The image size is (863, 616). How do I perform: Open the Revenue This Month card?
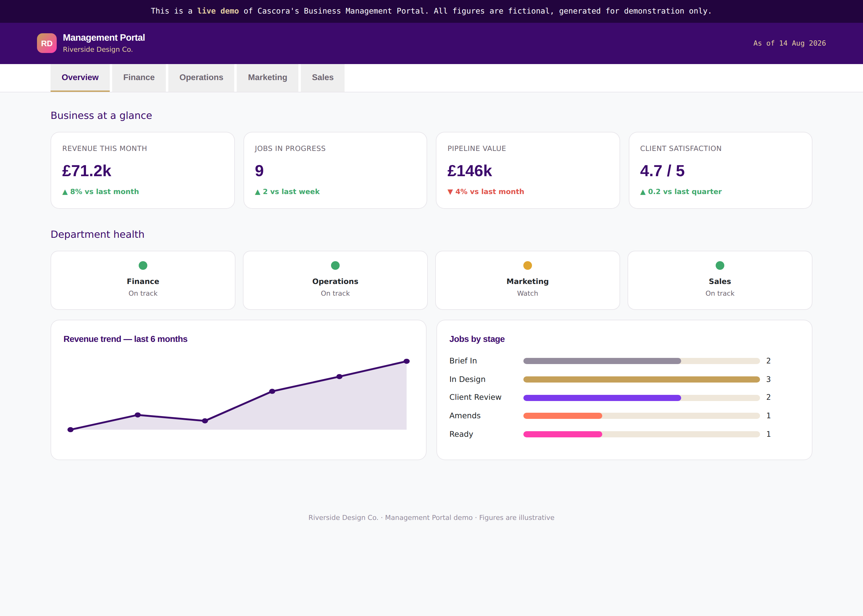point(143,170)
